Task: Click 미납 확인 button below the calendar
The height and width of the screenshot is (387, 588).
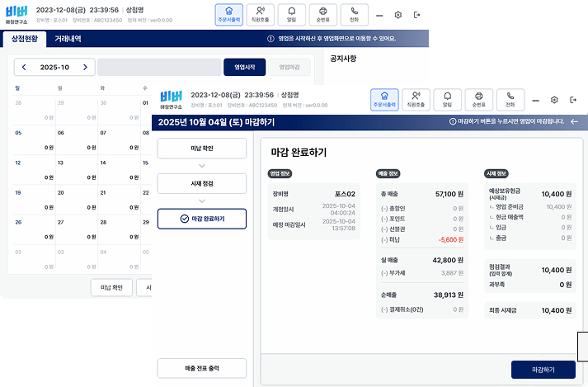Action: 111,287
